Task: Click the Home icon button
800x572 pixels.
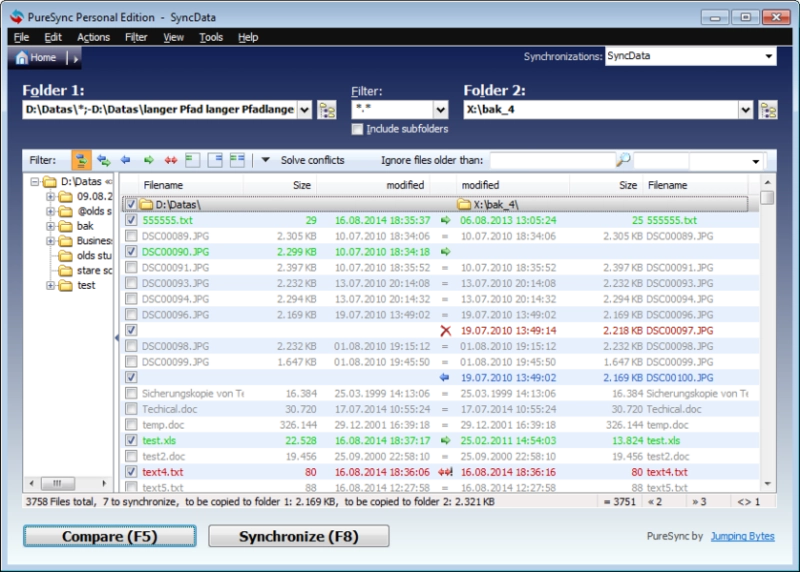Action: coord(35,58)
